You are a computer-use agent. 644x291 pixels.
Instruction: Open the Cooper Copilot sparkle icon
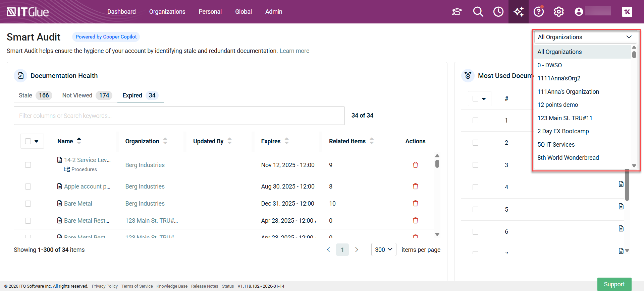click(x=519, y=12)
